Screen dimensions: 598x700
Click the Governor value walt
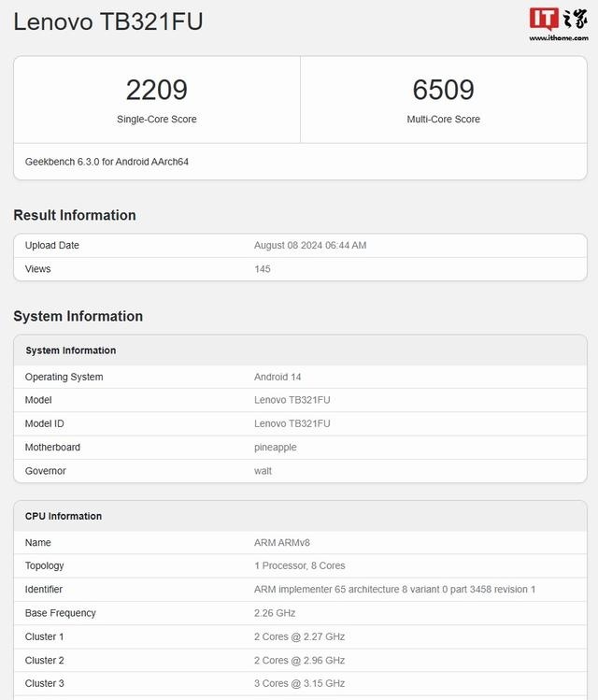coord(263,471)
